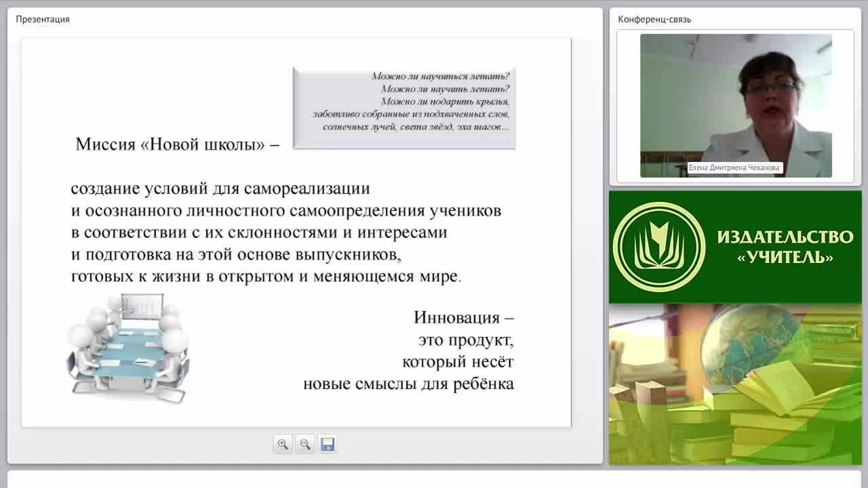Click the line и подготовка на этой основе выпускников

[x=236, y=255]
